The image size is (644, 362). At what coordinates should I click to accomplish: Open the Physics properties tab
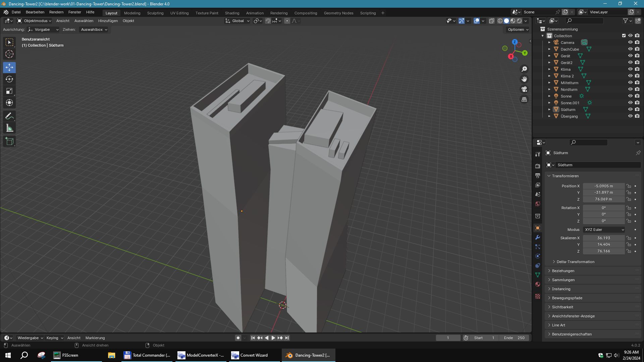tap(538, 256)
